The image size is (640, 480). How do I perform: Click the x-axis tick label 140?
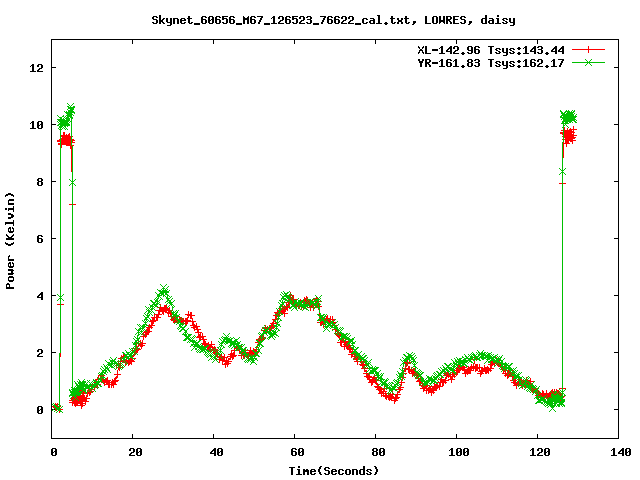pyautogui.click(x=620, y=452)
